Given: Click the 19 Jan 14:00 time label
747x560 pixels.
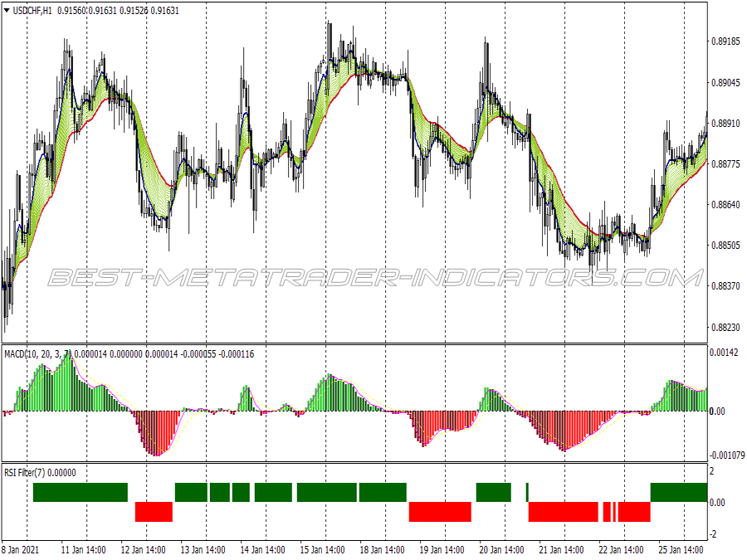Looking at the screenshot, I should pyautogui.click(x=442, y=550).
